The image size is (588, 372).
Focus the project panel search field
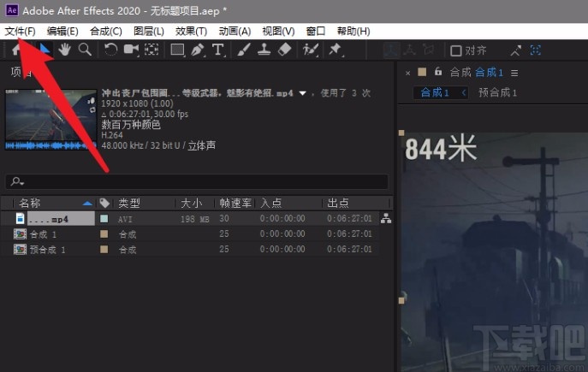click(x=197, y=181)
